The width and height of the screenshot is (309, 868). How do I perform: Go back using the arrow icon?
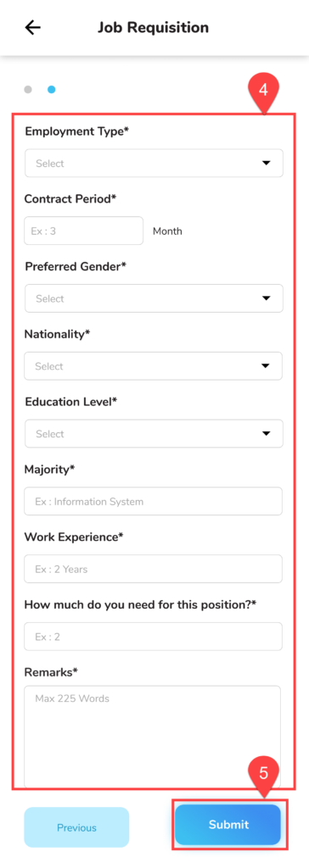point(33,28)
